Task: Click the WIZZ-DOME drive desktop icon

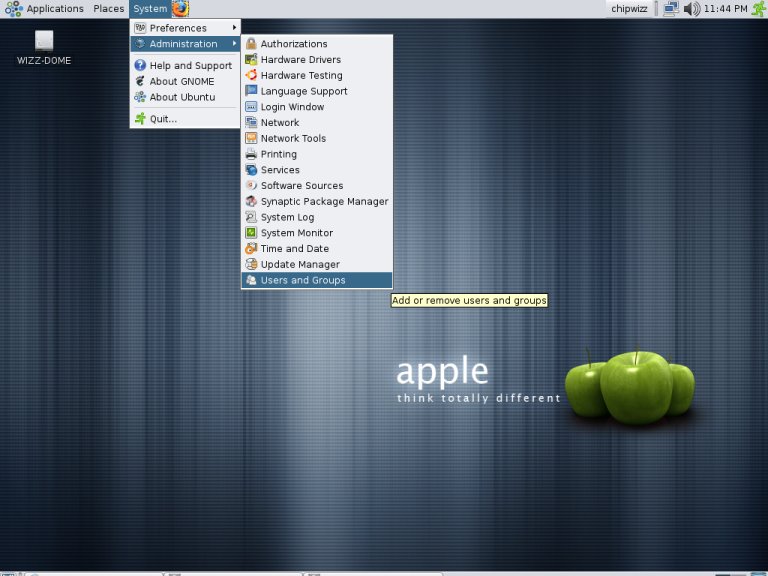Action: click(44, 41)
